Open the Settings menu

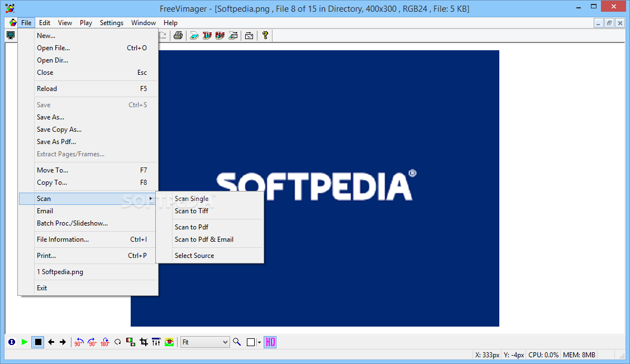(x=112, y=23)
